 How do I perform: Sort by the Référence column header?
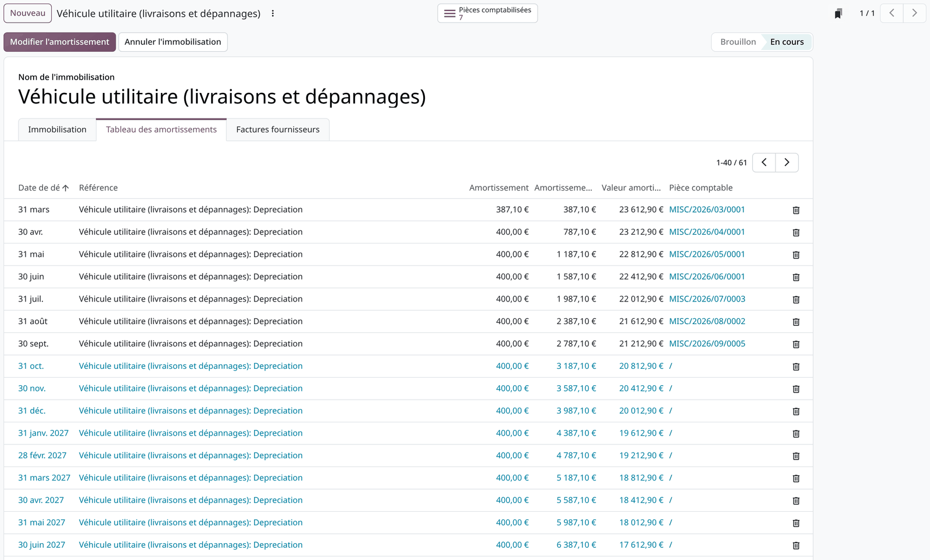coord(98,188)
